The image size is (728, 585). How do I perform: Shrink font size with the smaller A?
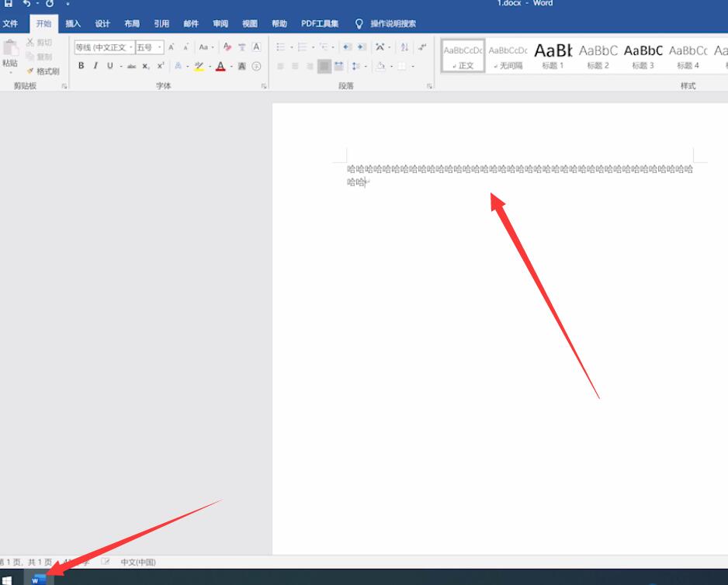click(x=185, y=47)
